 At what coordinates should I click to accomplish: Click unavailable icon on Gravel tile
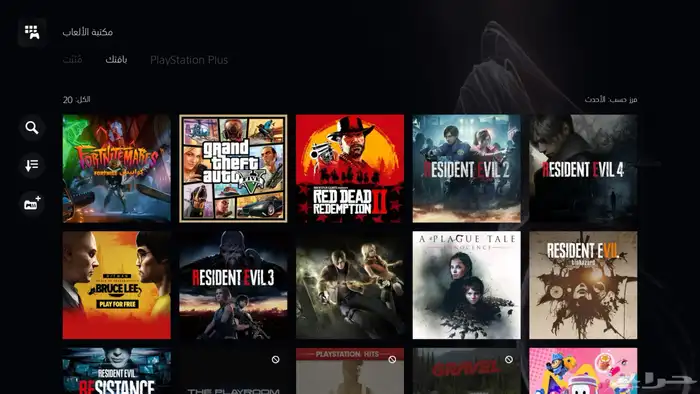(508, 359)
